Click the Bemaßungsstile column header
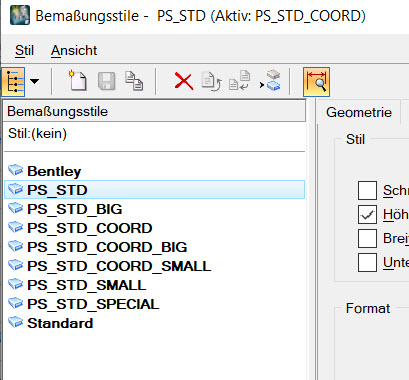 click(x=154, y=111)
